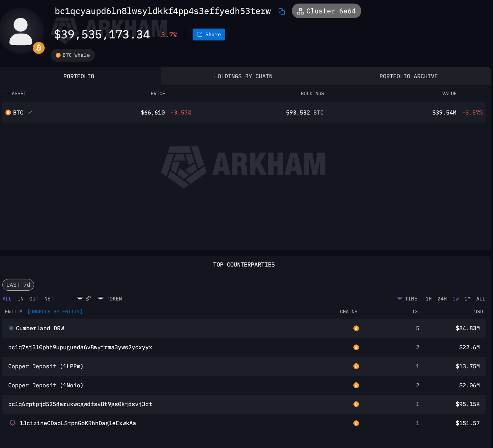Click the profile avatar image
Viewport: 493px width, 448px height.
[21, 31]
